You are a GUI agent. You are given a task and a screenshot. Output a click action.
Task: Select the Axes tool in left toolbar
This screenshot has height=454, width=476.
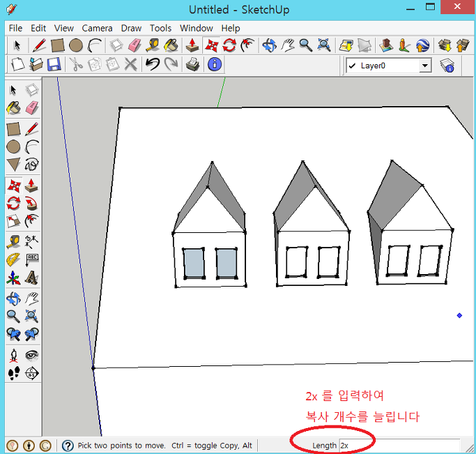pyautogui.click(x=14, y=278)
